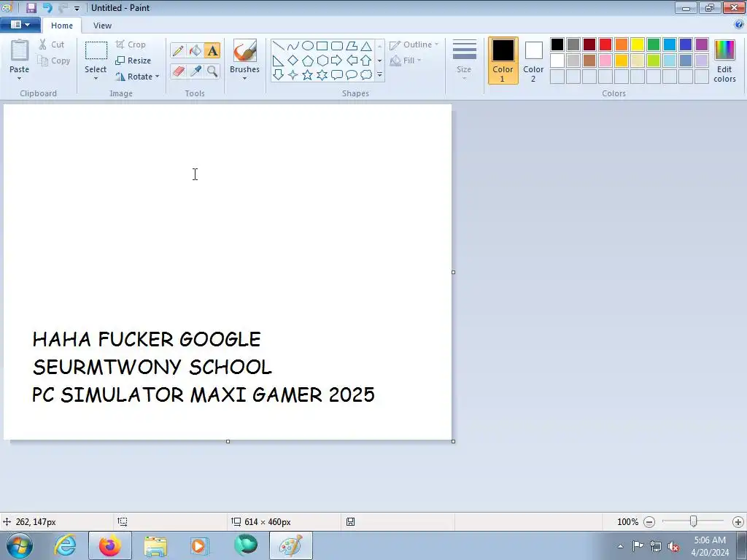
Task: Choose the Curve shape
Action: click(x=293, y=46)
